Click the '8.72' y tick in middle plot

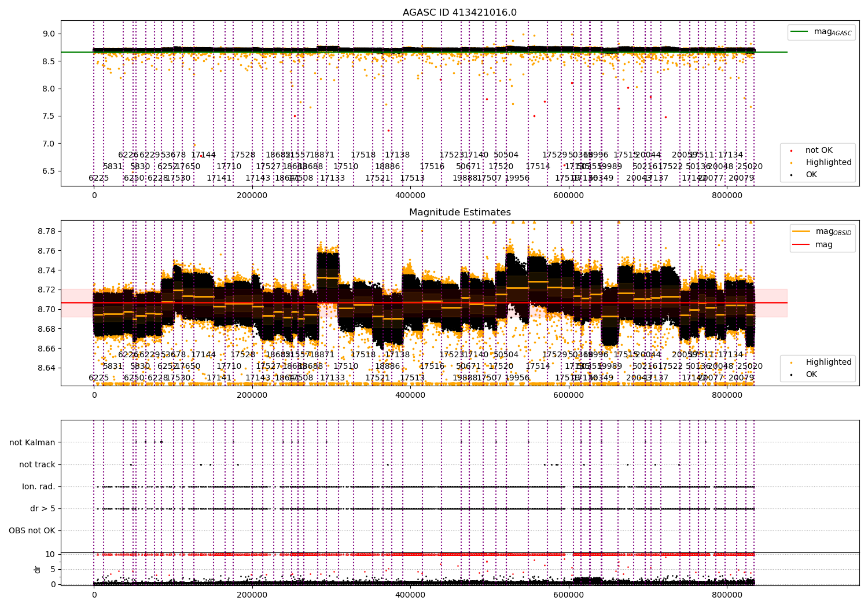tap(46, 290)
